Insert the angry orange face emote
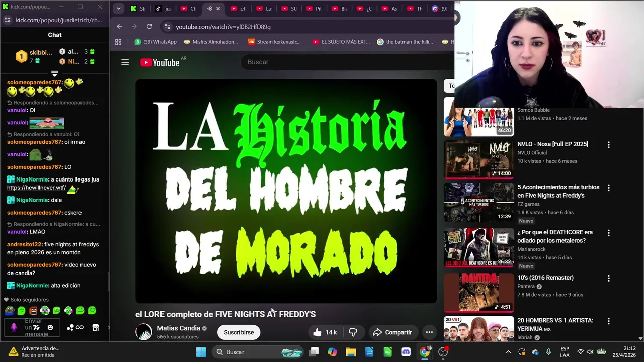This screenshot has height=362, width=644. tap(33, 311)
